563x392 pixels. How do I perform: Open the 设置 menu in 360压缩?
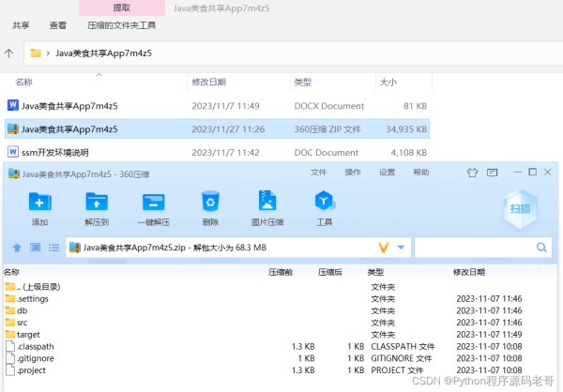387,173
